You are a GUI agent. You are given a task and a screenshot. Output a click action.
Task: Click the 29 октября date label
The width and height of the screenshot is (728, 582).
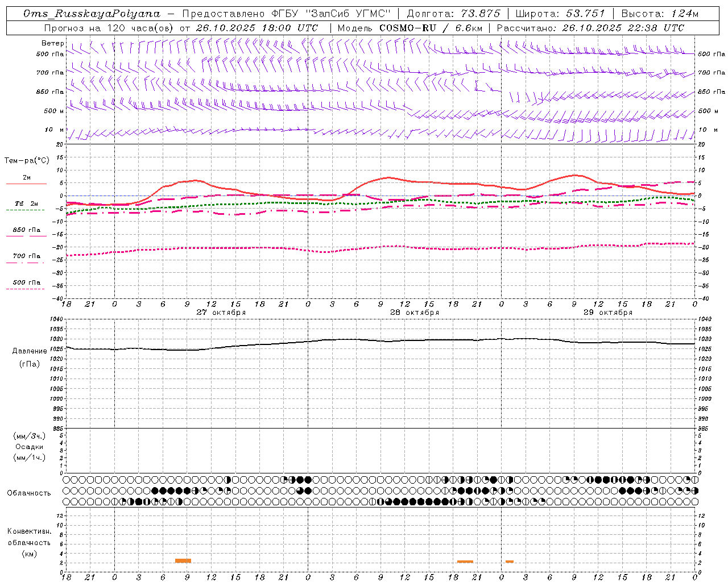click(x=608, y=313)
